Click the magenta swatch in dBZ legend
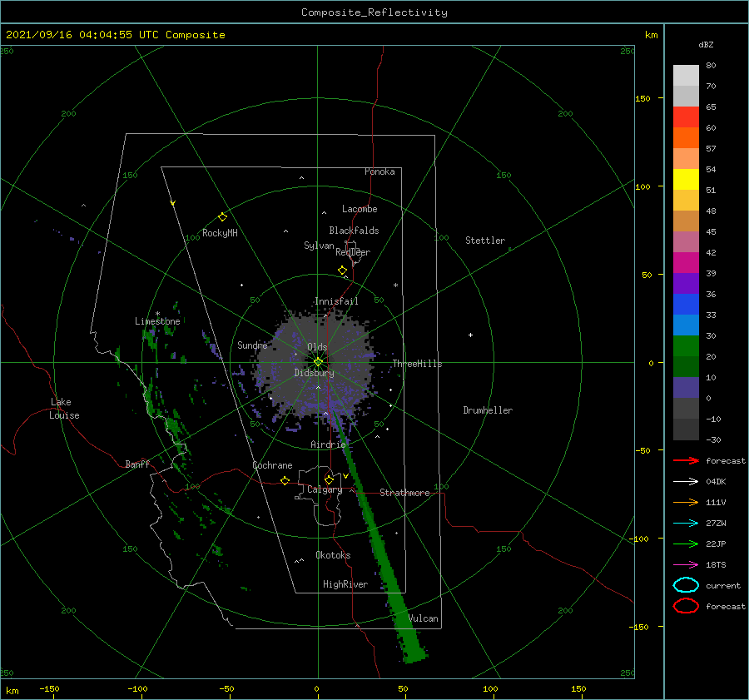This screenshot has width=749, height=700. coord(686,262)
